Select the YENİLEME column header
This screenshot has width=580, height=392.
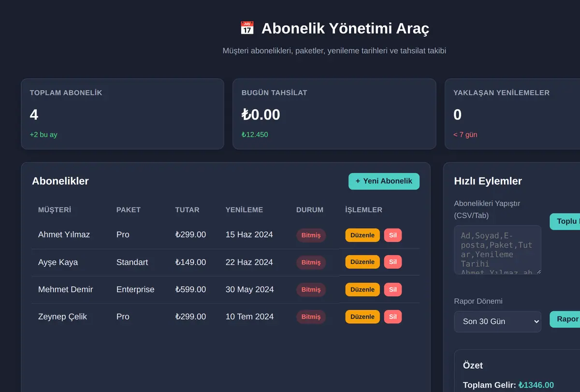click(x=244, y=210)
